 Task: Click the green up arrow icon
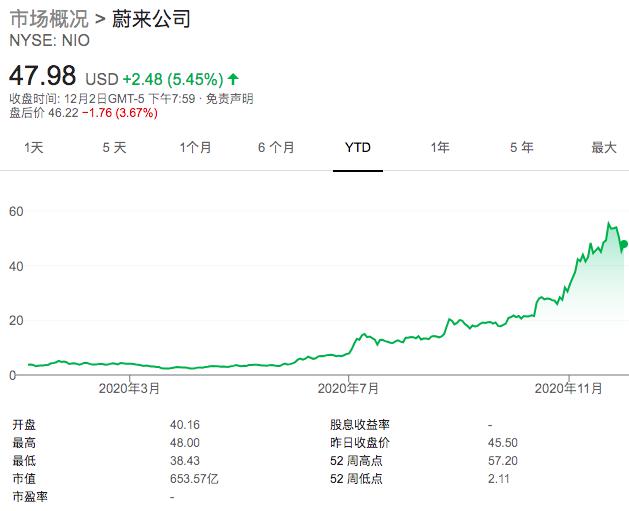click(x=233, y=79)
